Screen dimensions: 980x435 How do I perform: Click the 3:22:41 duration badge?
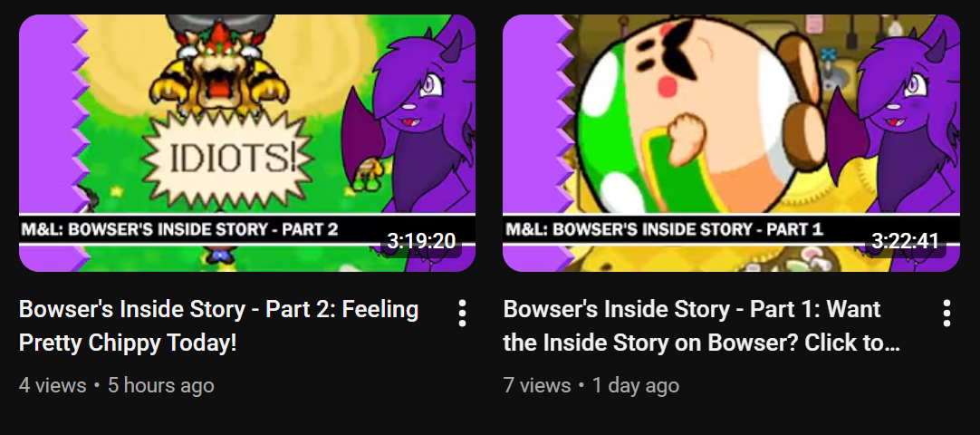[x=905, y=241]
